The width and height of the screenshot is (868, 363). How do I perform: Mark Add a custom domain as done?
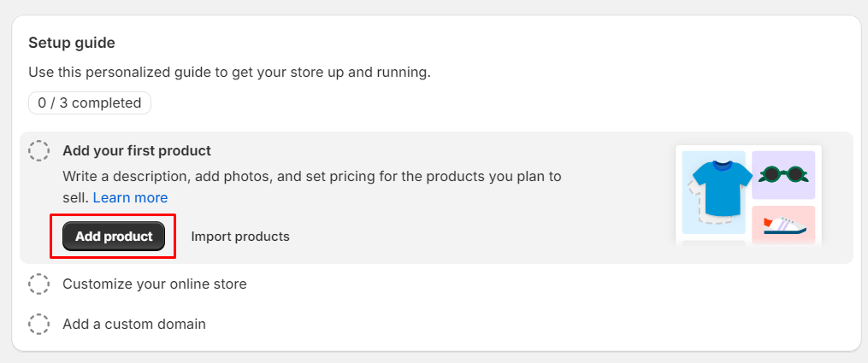[38, 325]
